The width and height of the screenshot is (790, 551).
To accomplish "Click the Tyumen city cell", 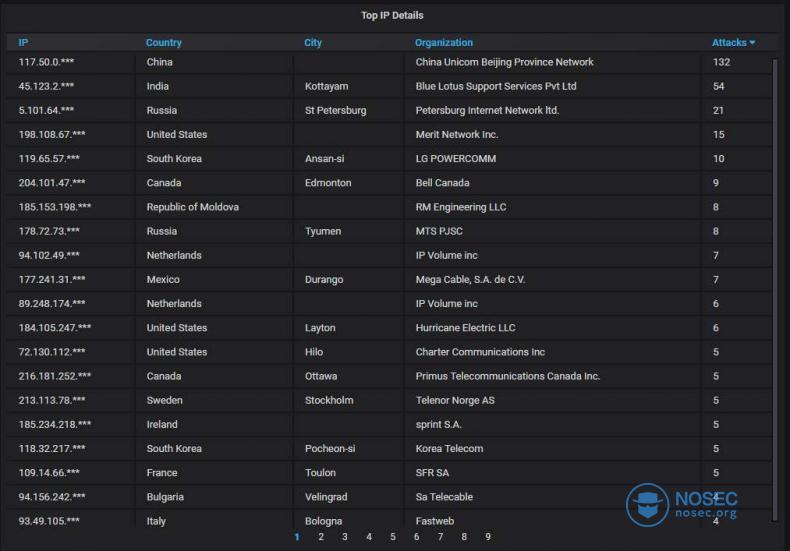I will tap(322, 231).
